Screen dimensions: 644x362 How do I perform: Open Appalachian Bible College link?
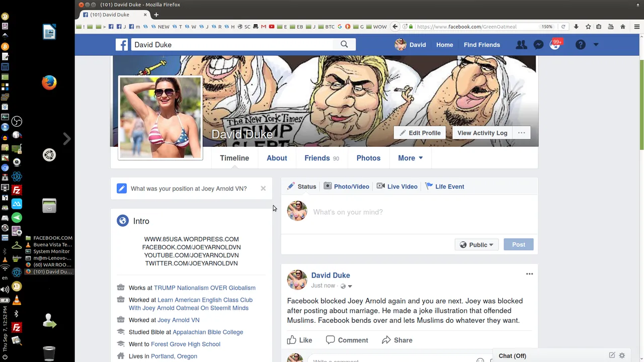(208, 332)
